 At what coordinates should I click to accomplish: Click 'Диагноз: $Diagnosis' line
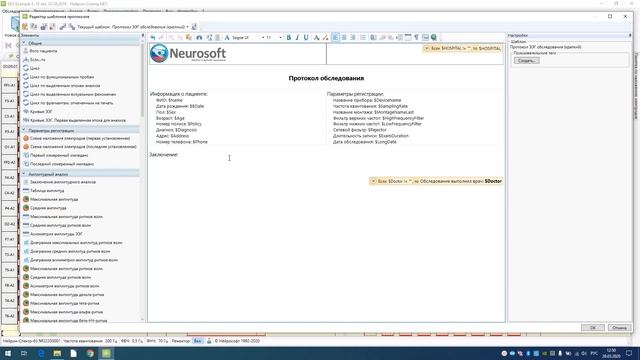coord(176,130)
